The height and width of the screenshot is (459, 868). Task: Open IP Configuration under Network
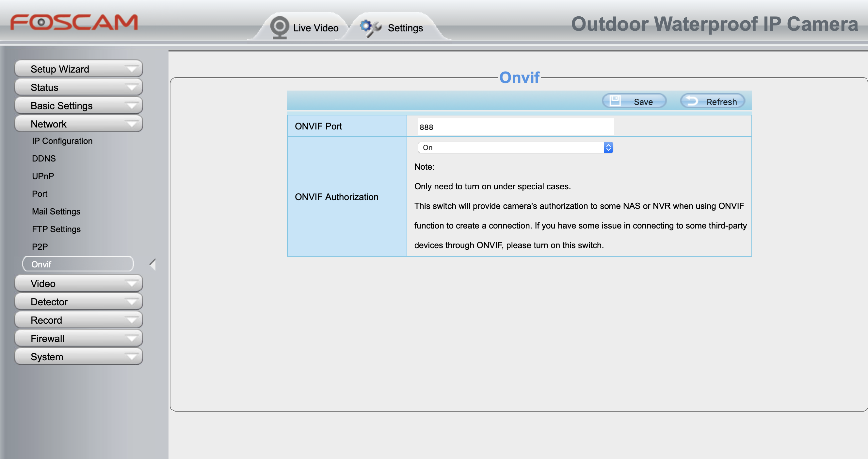62,141
